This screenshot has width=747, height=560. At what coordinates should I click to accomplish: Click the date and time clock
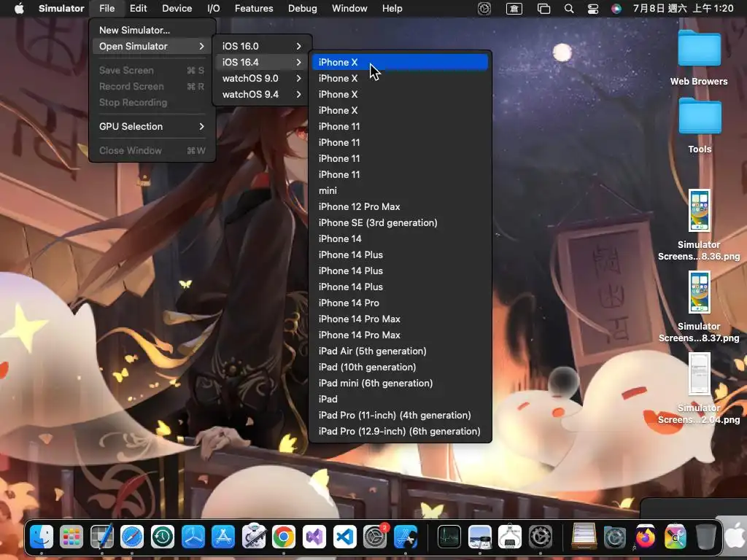[683, 9]
